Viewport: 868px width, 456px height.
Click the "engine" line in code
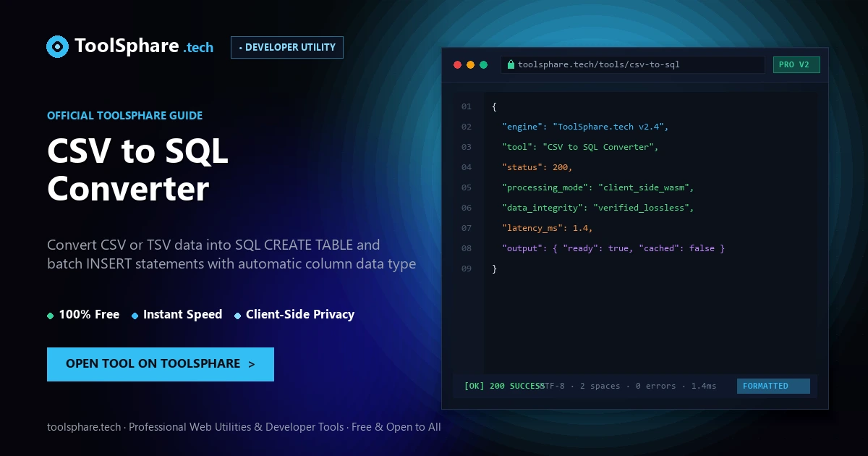click(x=585, y=127)
